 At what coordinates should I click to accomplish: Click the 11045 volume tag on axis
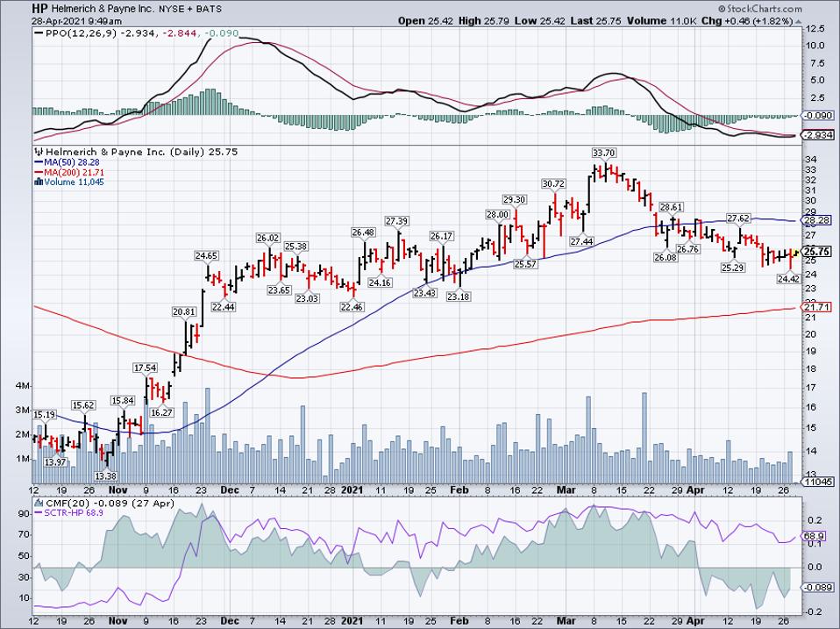(x=819, y=482)
